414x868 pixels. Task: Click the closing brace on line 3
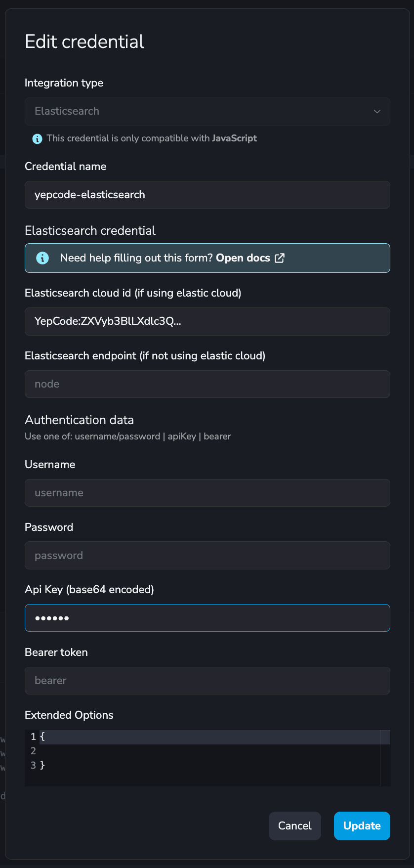pos(42,765)
